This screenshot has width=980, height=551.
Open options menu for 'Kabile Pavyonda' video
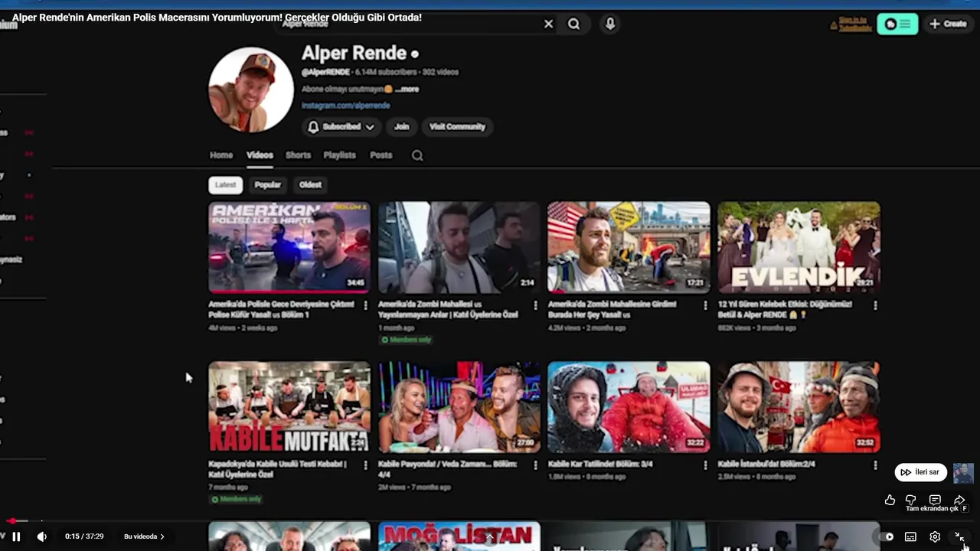click(x=535, y=465)
